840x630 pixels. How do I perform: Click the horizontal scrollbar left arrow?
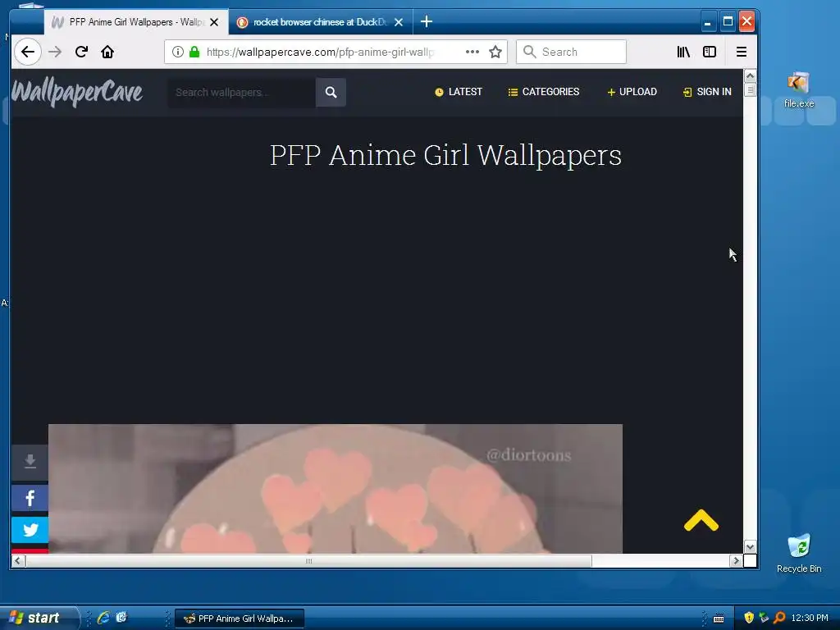(18, 561)
